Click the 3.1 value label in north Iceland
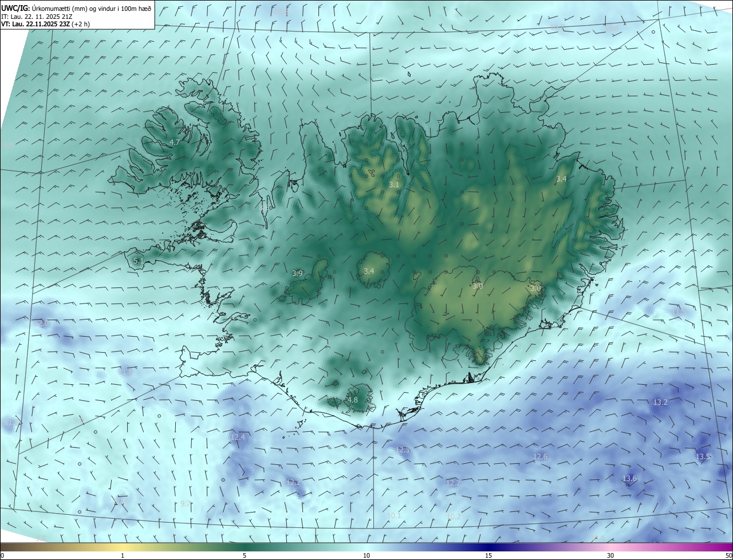 pos(394,185)
